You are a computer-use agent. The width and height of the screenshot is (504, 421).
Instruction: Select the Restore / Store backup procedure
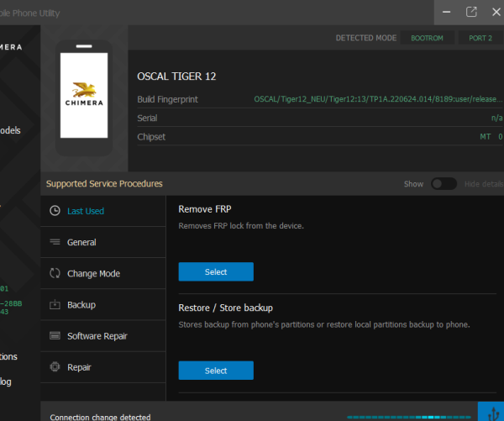[x=216, y=371]
